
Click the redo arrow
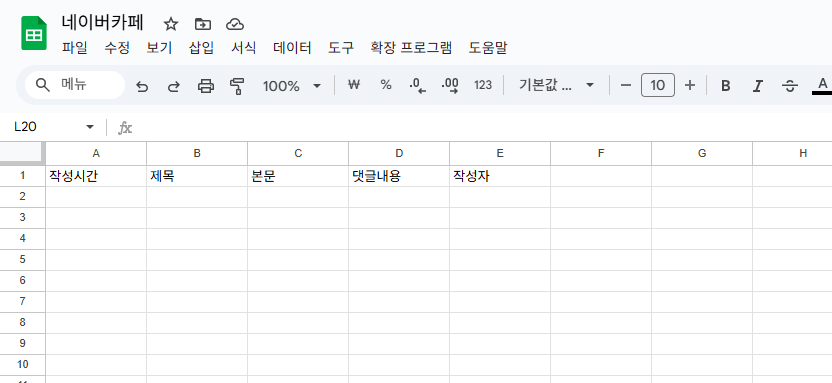[x=174, y=85]
